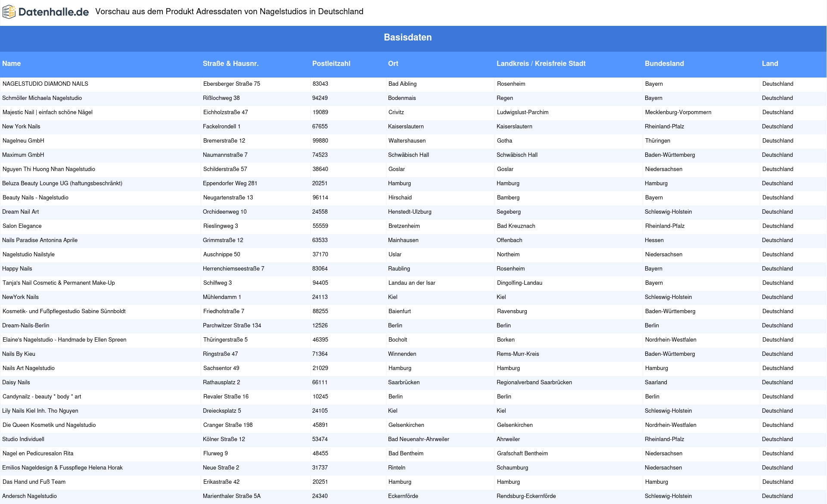The height and width of the screenshot is (504, 827).
Task: Click the Name column header
Action: coord(12,64)
